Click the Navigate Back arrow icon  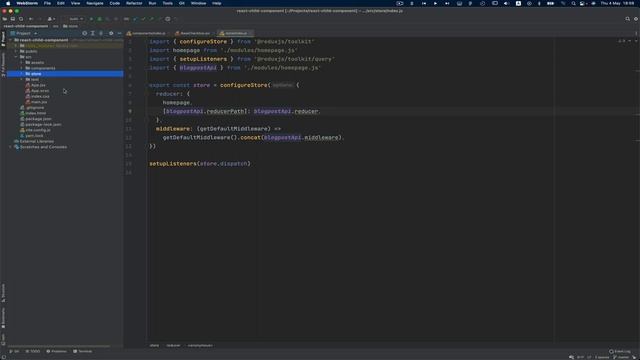coord(31,19)
